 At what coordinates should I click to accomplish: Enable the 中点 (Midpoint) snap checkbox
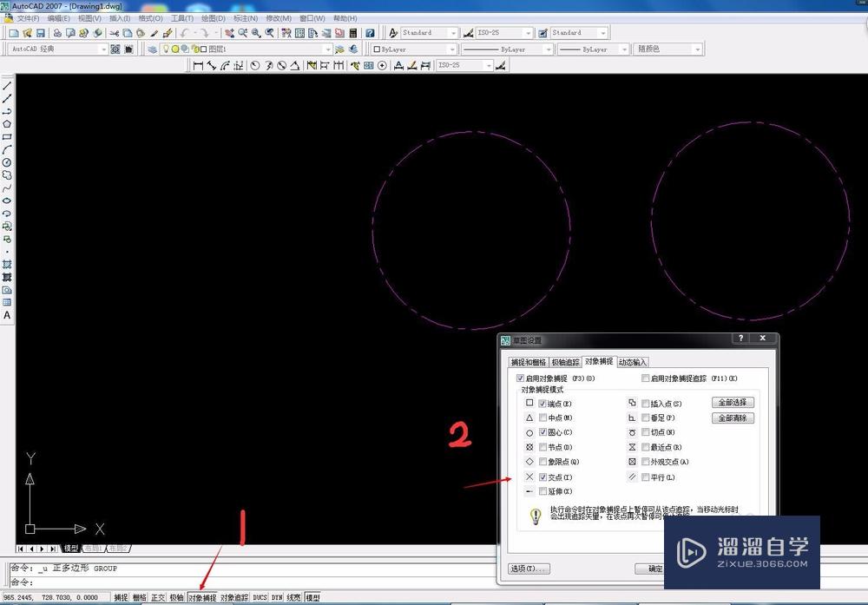pyautogui.click(x=543, y=418)
